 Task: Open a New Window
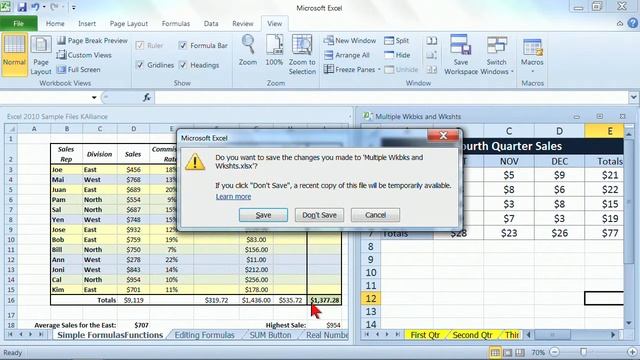(350, 40)
